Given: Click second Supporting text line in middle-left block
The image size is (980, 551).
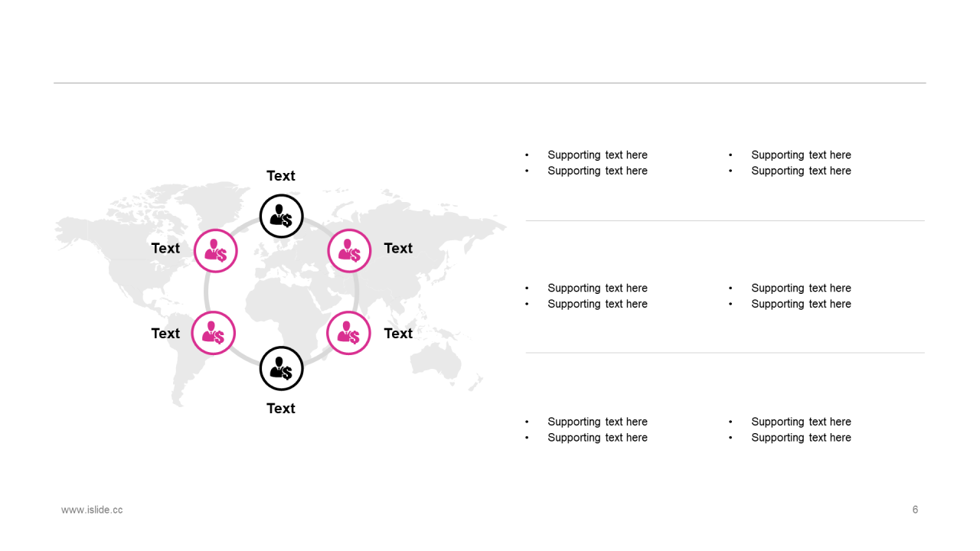Looking at the screenshot, I should click(597, 304).
